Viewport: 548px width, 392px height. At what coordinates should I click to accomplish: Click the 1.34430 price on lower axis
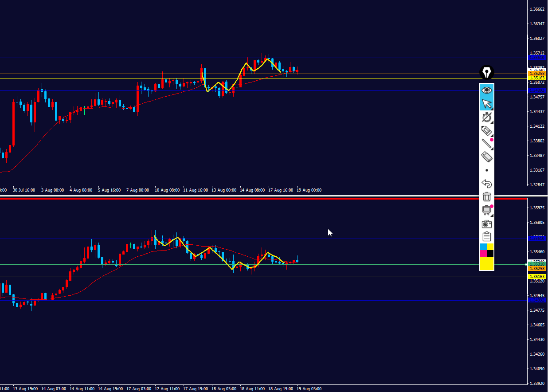(x=537, y=339)
